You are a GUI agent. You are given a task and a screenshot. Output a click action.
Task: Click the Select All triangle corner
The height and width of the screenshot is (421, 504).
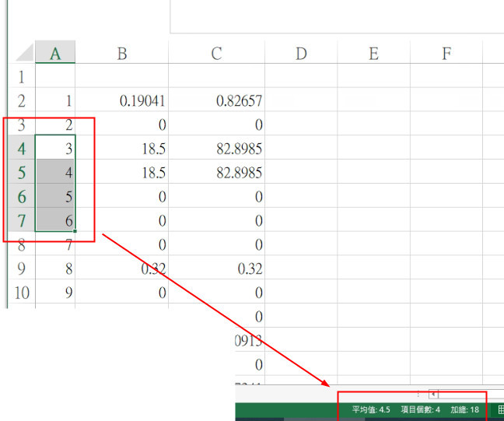pyautogui.click(x=24, y=52)
